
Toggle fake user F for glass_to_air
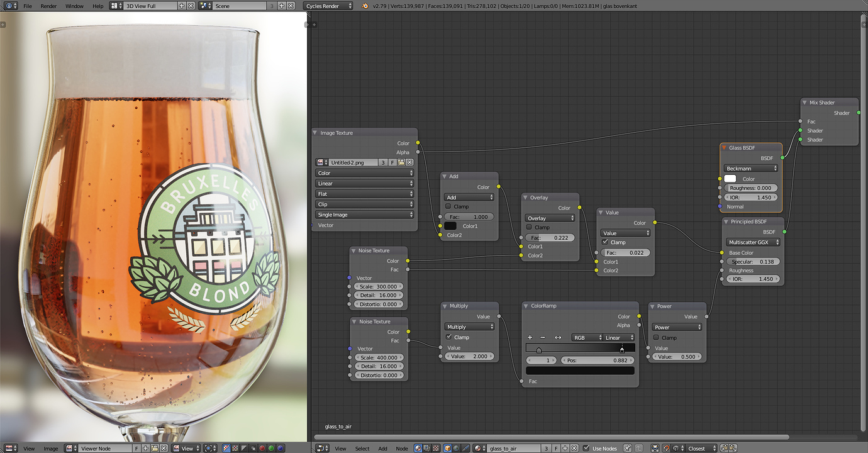[x=556, y=448]
